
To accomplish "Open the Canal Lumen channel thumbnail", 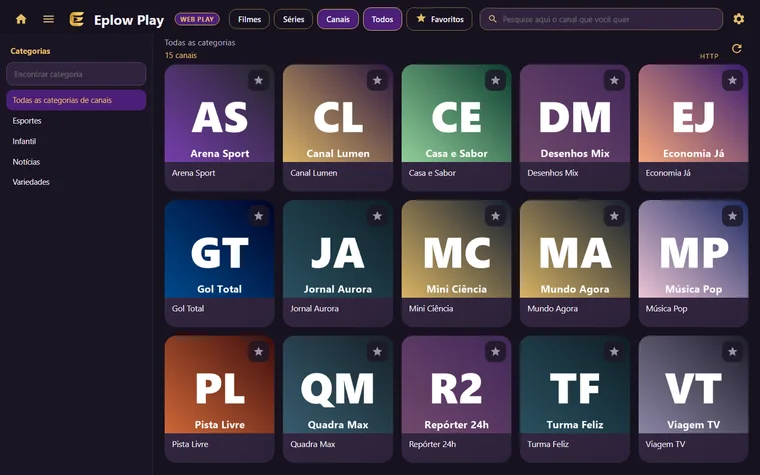I will (338, 113).
